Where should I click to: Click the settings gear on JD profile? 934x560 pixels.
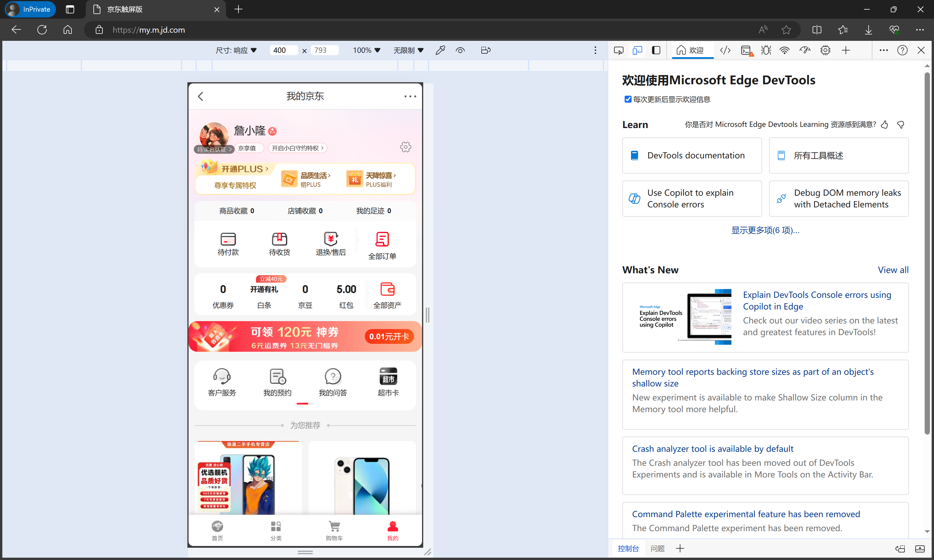pyautogui.click(x=405, y=147)
